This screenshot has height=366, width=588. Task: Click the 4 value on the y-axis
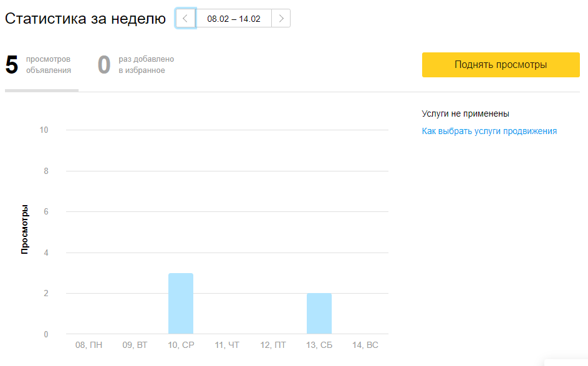(46, 253)
